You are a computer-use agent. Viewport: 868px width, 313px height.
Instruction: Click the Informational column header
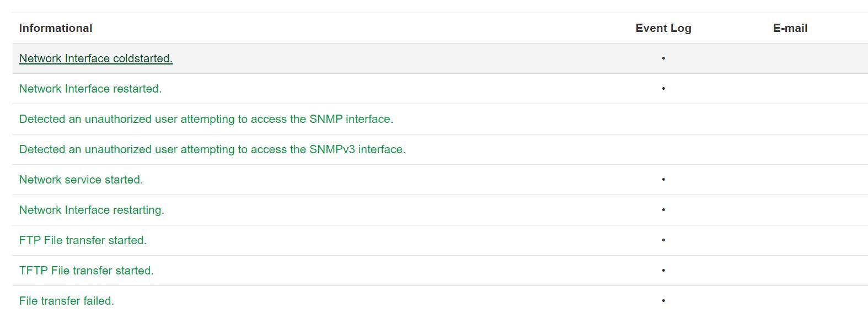coord(56,28)
